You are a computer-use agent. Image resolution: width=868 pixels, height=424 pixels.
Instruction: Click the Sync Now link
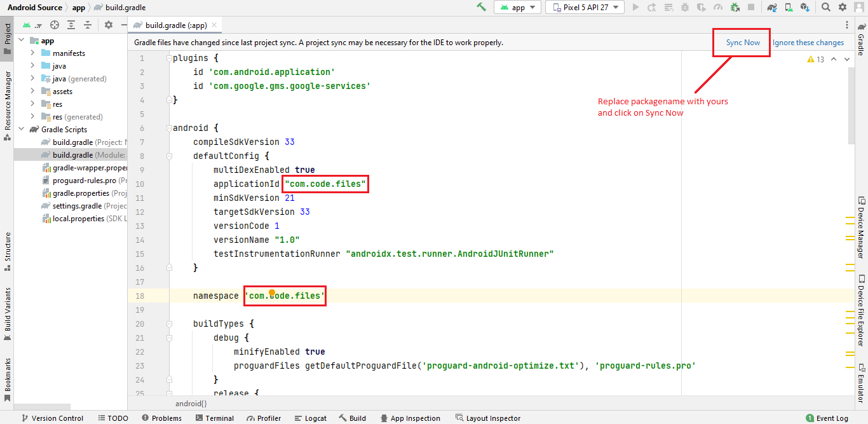pyautogui.click(x=743, y=43)
